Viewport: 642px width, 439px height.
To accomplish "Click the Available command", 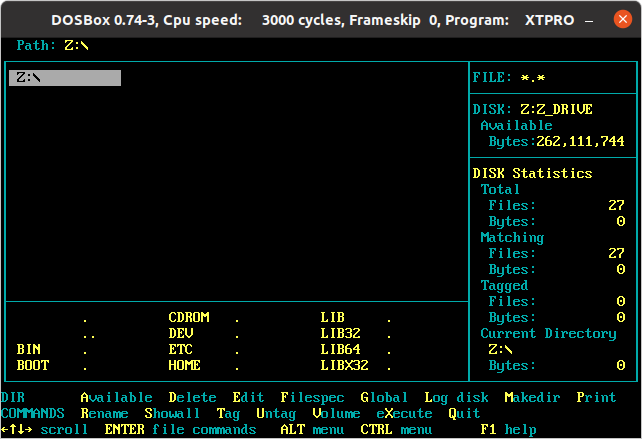I will point(116,397).
